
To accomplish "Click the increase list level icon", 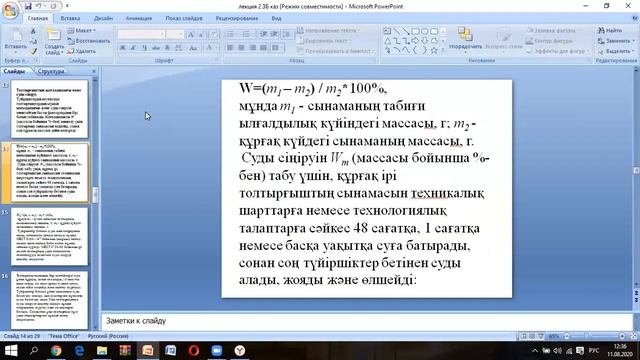I will [x=274, y=34].
